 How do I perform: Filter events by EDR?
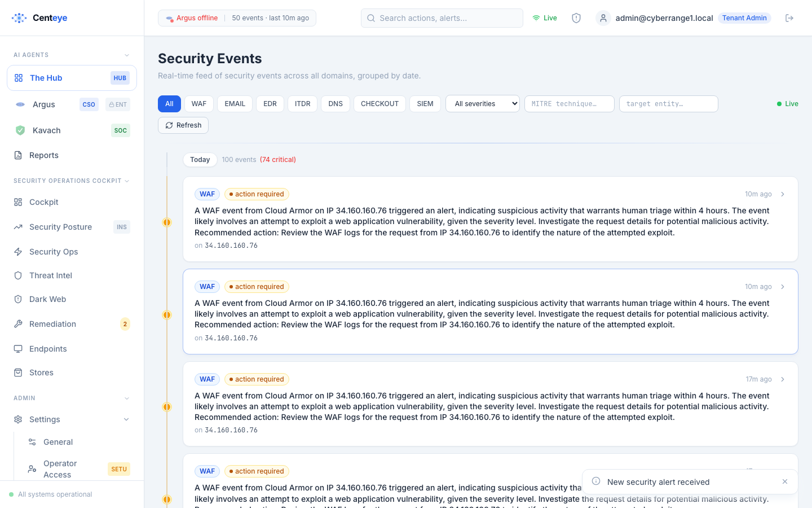[x=270, y=104]
